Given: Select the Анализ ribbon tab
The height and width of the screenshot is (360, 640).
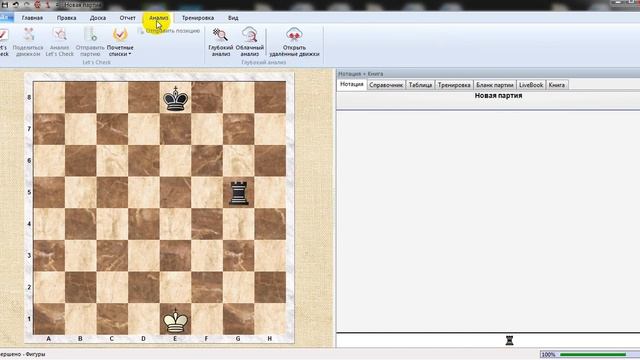Looking at the screenshot, I should pyautogui.click(x=159, y=18).
